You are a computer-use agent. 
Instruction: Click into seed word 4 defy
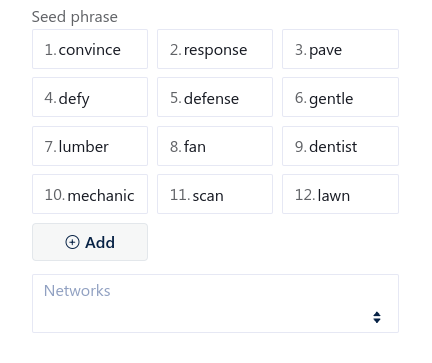90,97
